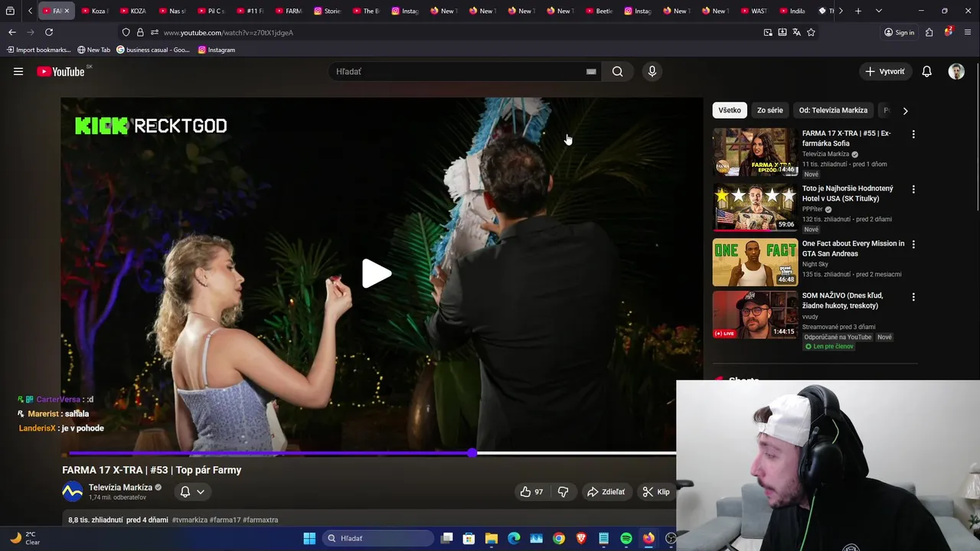This screenshot has height=551, width=980.
Task: Switch to the WAST browser tab
Action: [x=754, y=11]
